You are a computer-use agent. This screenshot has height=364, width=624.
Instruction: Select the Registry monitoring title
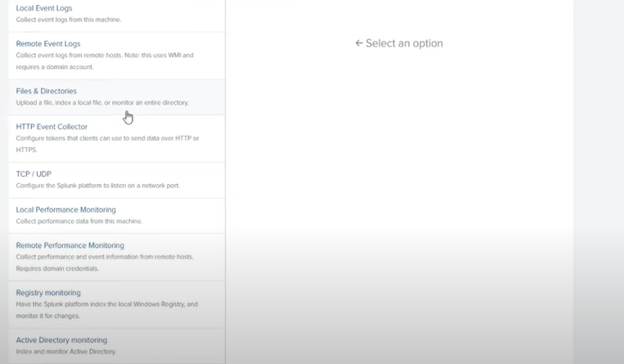tap(48, 293)
